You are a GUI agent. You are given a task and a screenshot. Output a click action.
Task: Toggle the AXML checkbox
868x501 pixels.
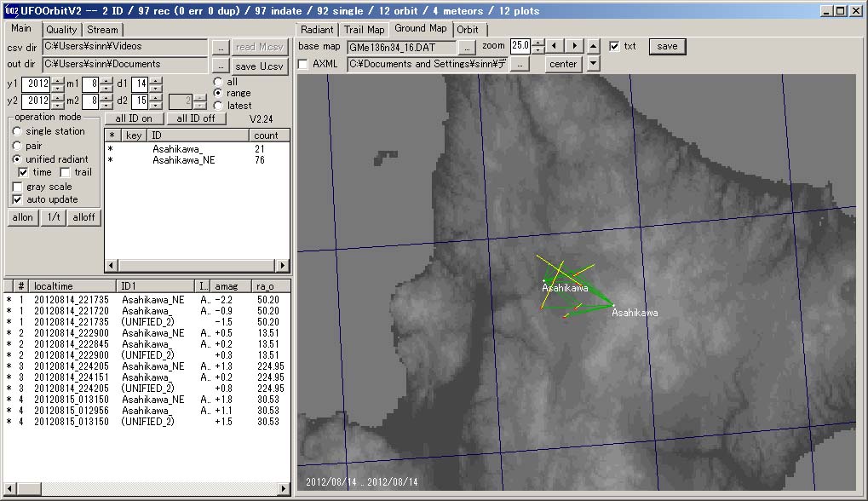[304, 64]
